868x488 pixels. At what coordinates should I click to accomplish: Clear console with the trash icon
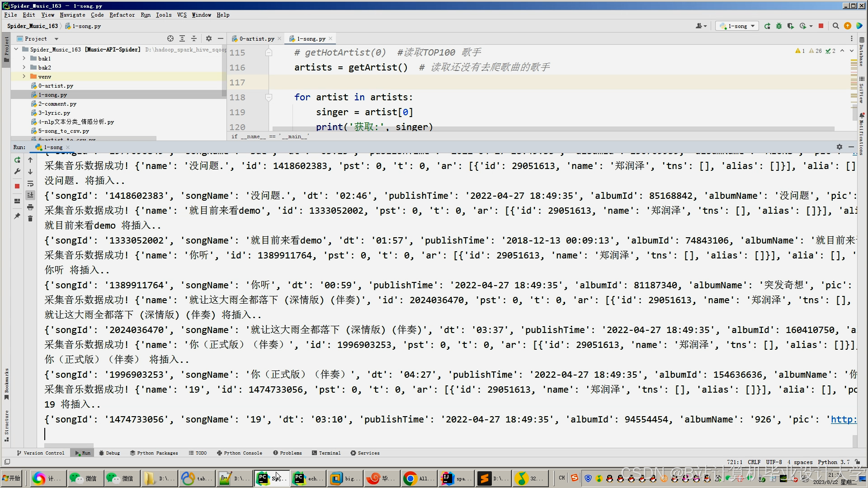click(30, 219)
